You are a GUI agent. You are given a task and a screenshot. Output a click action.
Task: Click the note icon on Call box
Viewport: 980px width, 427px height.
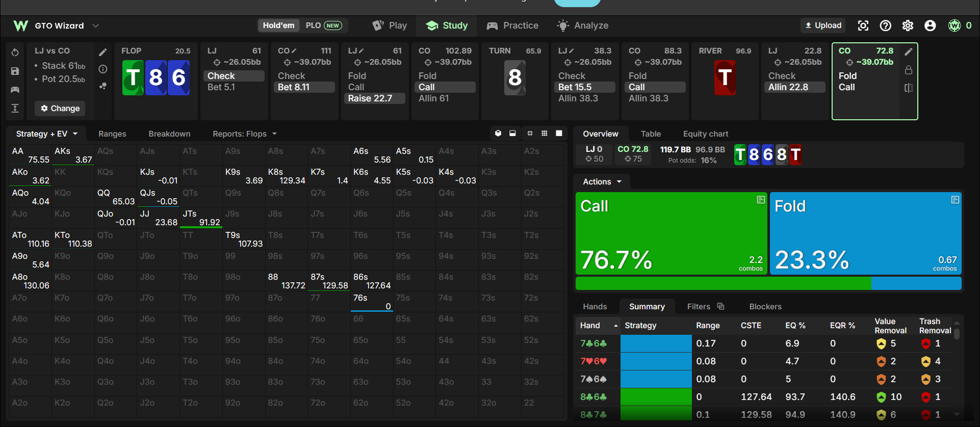coord(761,200)
